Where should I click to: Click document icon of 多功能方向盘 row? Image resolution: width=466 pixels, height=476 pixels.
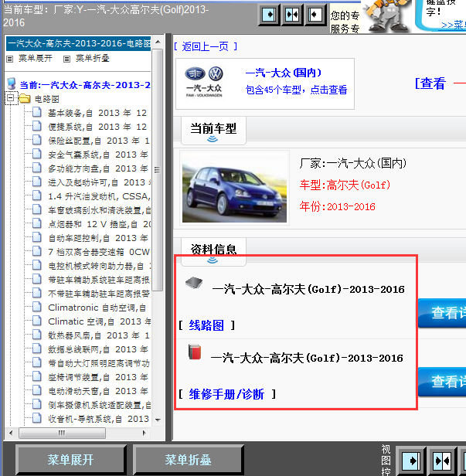pos(37,168)
